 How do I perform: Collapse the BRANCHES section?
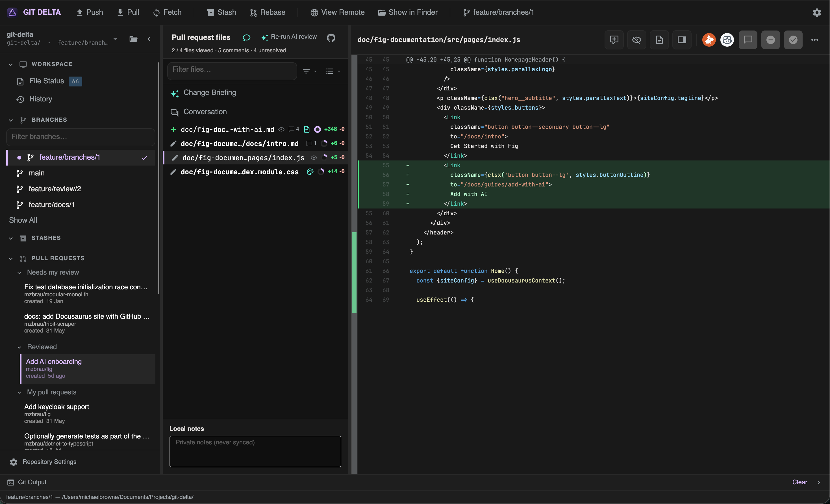point(11,120)
